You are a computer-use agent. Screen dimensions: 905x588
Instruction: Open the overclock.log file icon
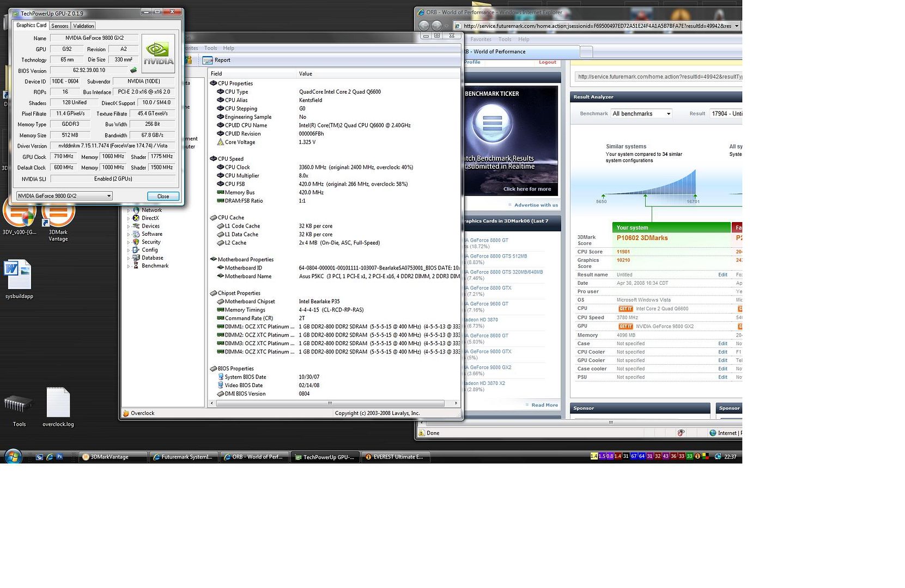[58, 407]
